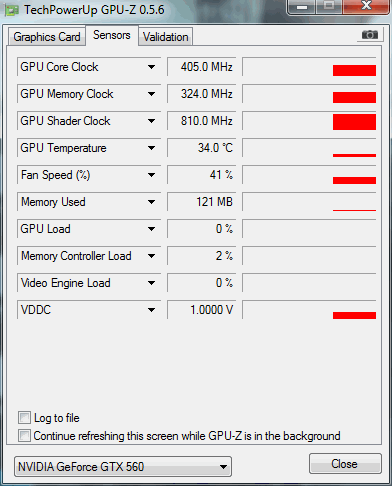Click the camera screenshot icon
Viewport: 392px width, 486px height.
[370, 35]
